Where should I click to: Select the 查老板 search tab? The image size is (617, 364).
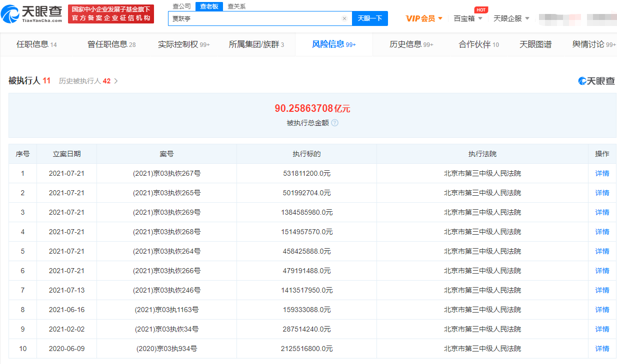pos(209,6)
